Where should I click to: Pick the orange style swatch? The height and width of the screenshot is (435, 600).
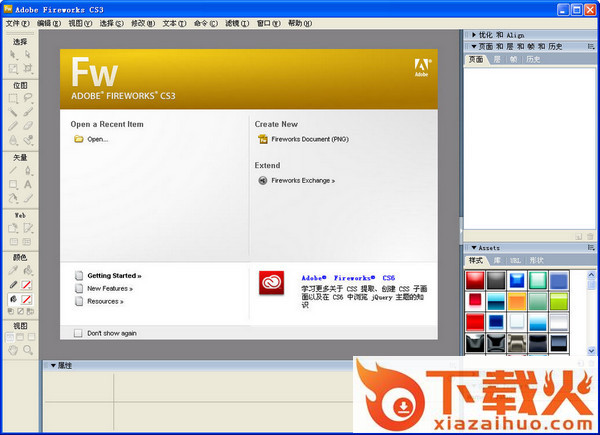pyautogui.click(x=516, y=301)
